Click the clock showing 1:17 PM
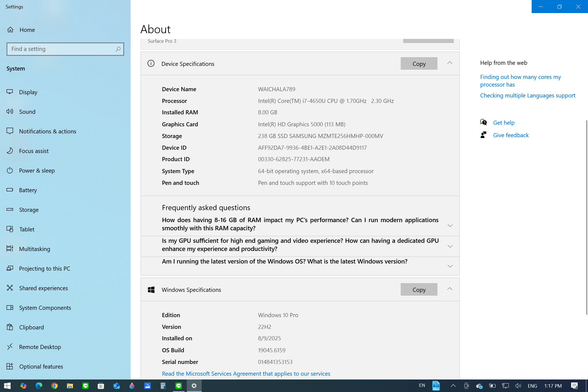This screenshot has height=392, width=588. point(553,386)
